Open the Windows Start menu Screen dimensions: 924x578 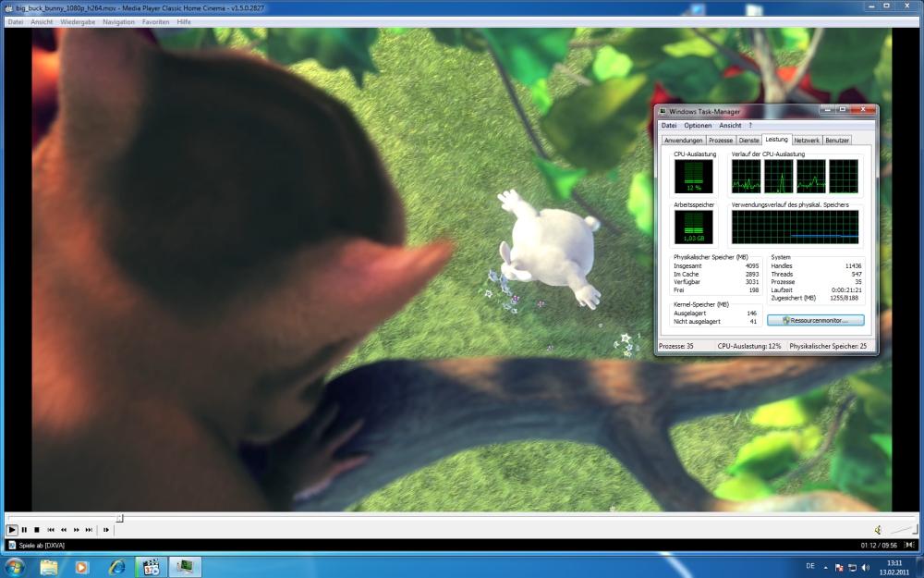coord(15,567)
